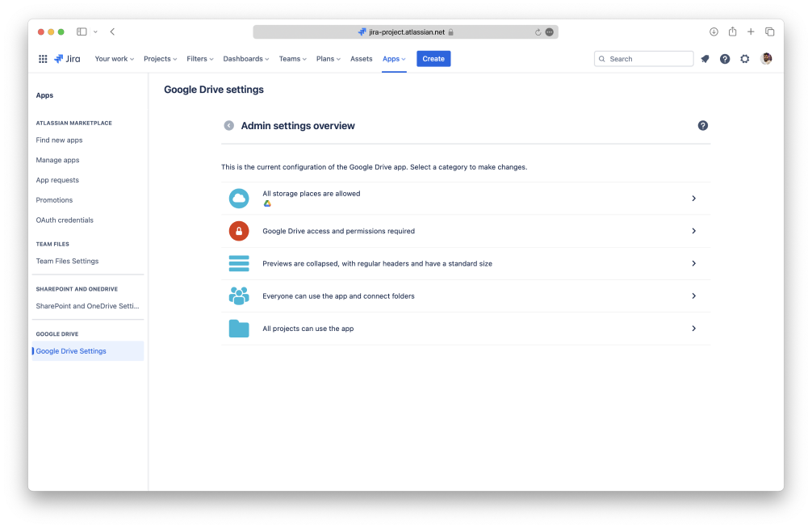The image size is (812, 528).
Task: Click the search magnifier icon
Action: (x=602, y=59)
